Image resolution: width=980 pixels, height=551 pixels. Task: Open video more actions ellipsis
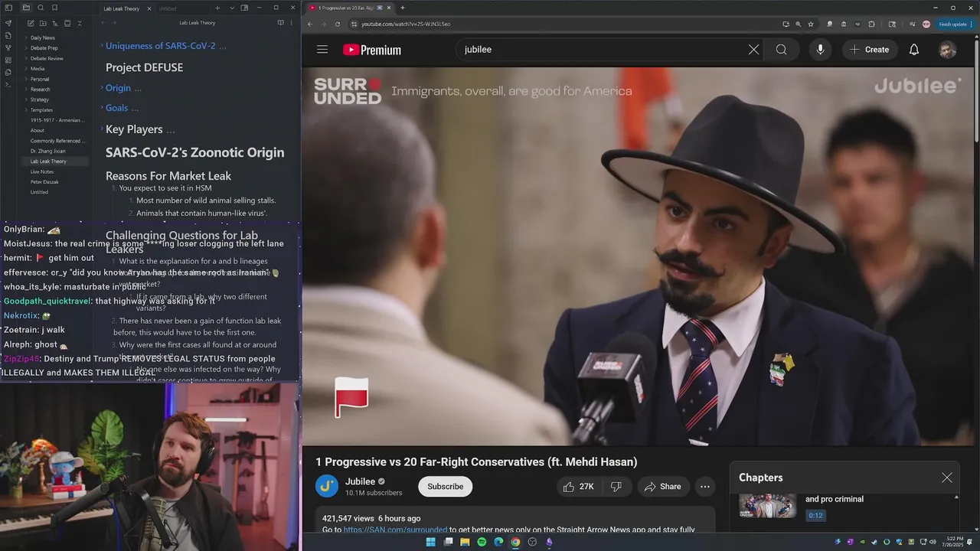705,487
